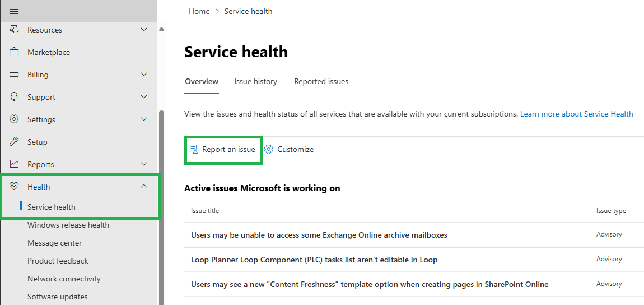The width and height of the screenshot is (644, 305).
Task: Click Advisory for Content Freshness issue
Action: point(609,284)
